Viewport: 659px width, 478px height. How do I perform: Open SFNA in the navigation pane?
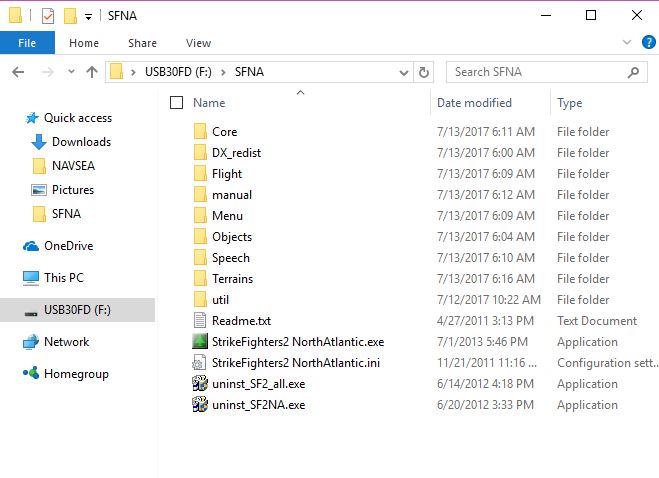coord(66,214)
